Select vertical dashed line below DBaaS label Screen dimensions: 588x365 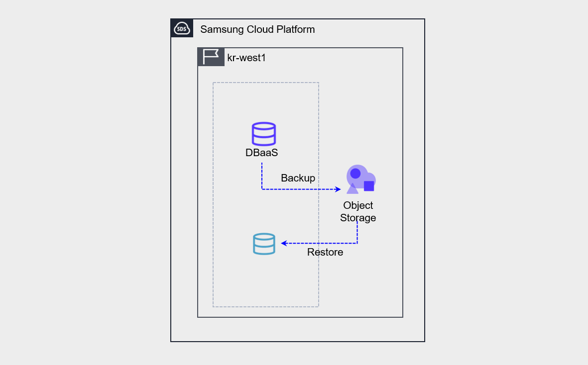pos(262,175)
